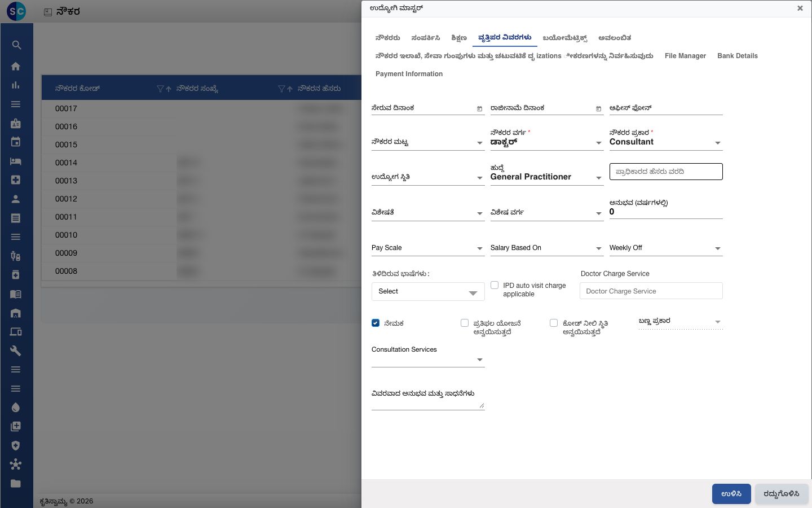The image size is (812, 508).
Task: Open the calendar event icon in the sidebar
Action: coord(16,142)
